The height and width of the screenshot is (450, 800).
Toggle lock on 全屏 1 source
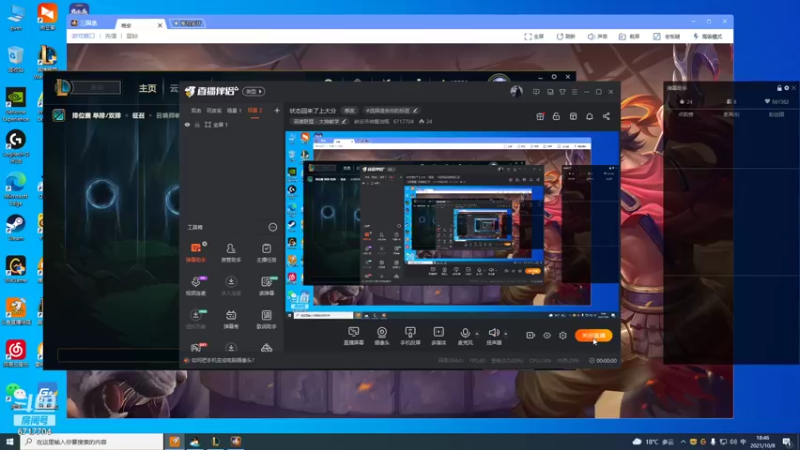(x=197, y=124)
